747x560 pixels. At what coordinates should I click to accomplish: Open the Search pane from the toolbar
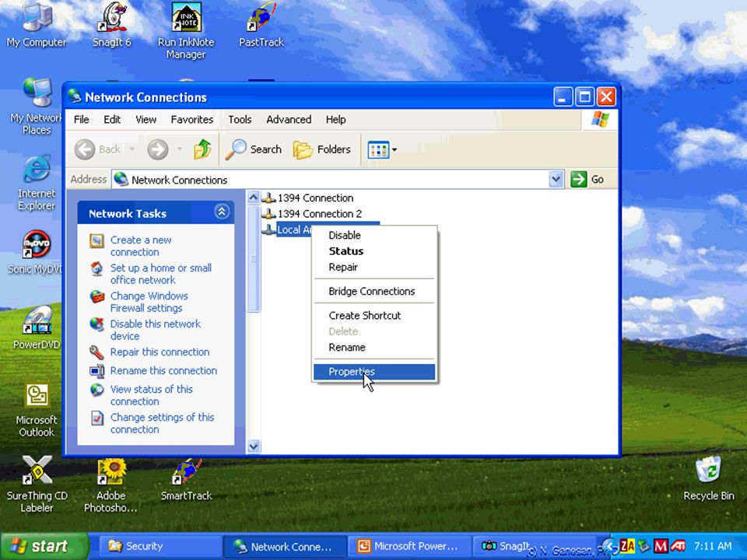tap(254, 149)
